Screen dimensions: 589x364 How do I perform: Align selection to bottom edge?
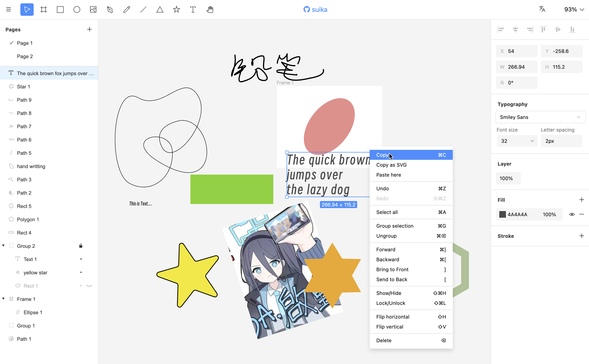pyautogui.click(x=572, y=29)
